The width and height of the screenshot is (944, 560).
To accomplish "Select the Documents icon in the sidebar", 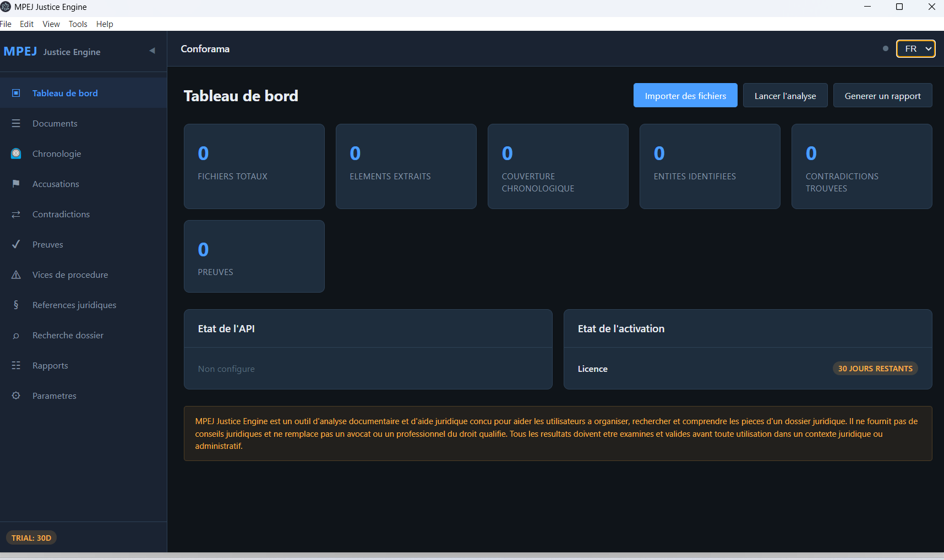I will click(16, 123).
